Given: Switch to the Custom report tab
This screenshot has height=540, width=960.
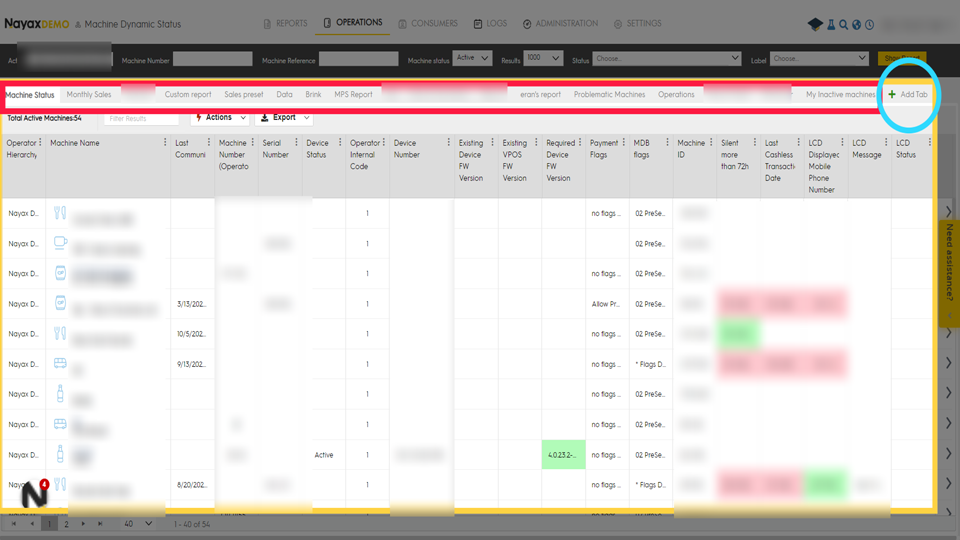Looking at the screenshot, I should [x=188, y=94].
